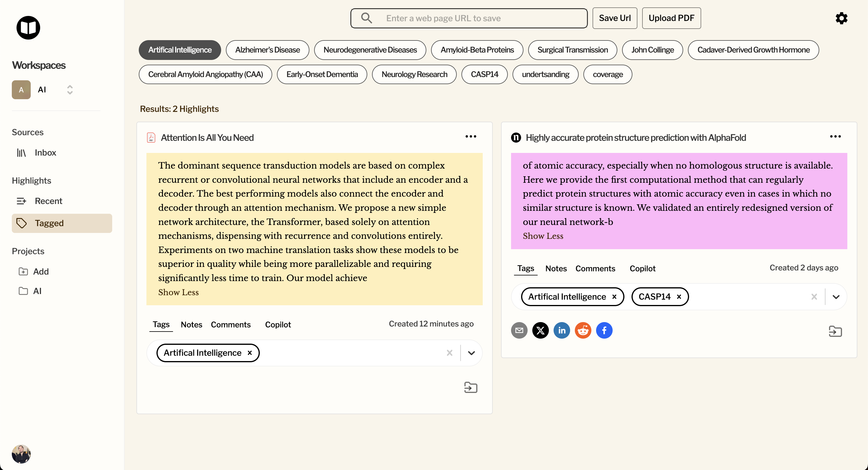Share AlphaFold highlight on X
Viewport: 868px width, 470px height.
pyautogui.click(x=540, y=330)
